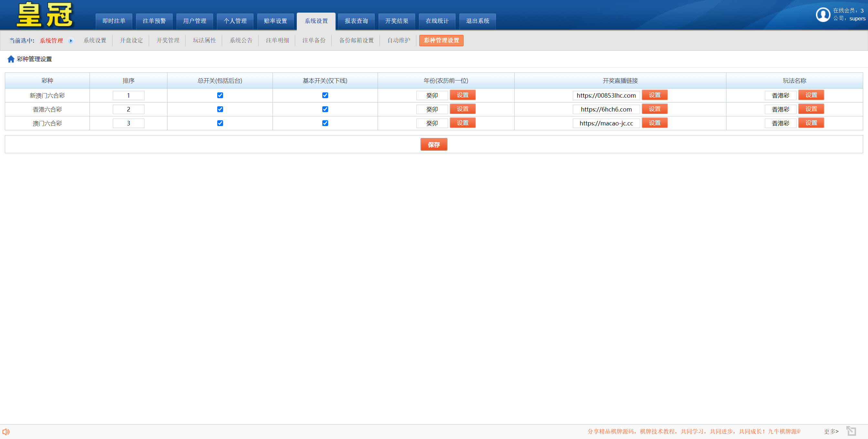
Task: Click the home icon beside 彩种管理设置
Action: tap(11, 59)
